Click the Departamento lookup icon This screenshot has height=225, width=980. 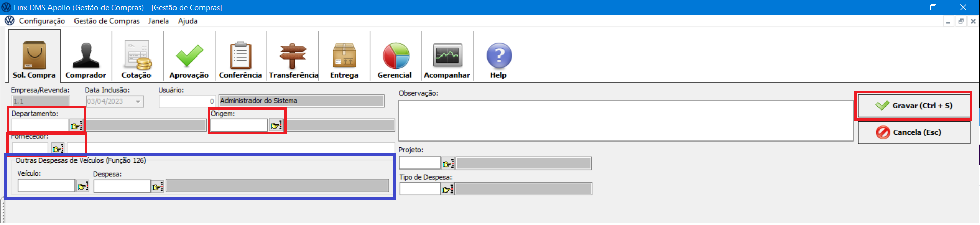pos(76,125)
